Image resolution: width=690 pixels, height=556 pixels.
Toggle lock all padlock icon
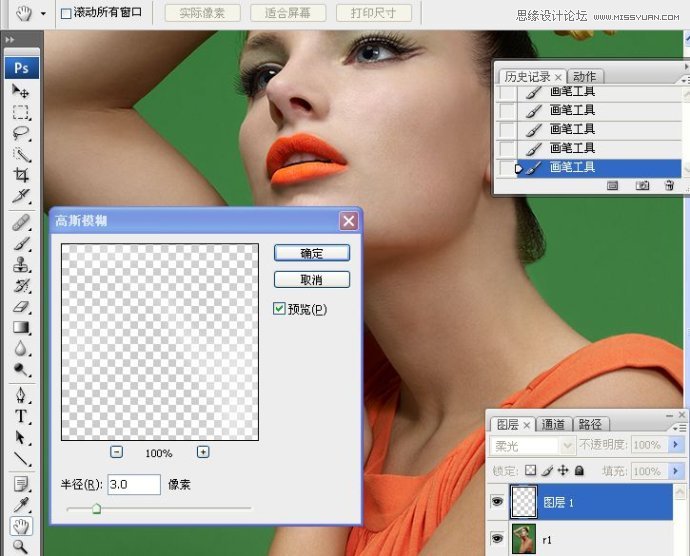pos(580,470)
